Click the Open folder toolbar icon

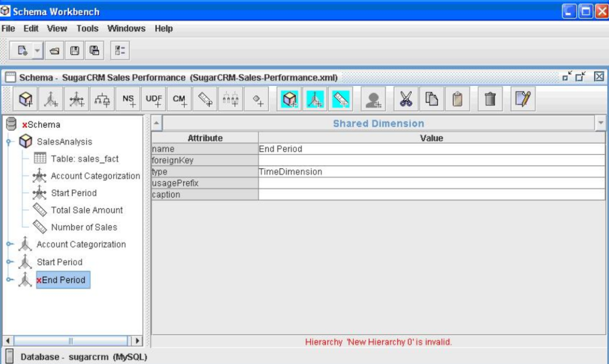(54, 51)
